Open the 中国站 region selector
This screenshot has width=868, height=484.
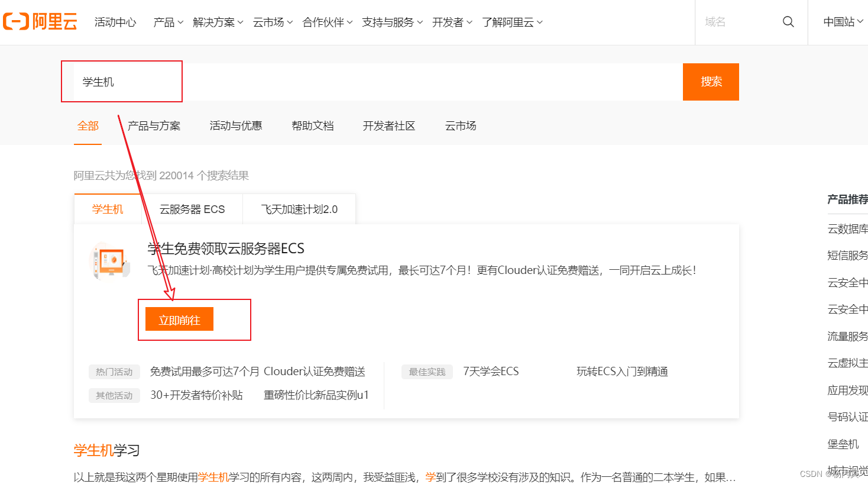843,22
